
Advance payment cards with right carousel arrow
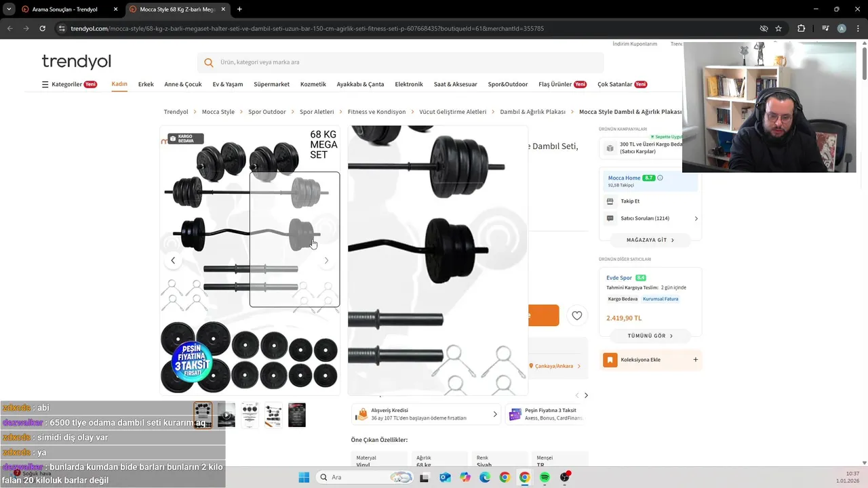pos(586,395)
